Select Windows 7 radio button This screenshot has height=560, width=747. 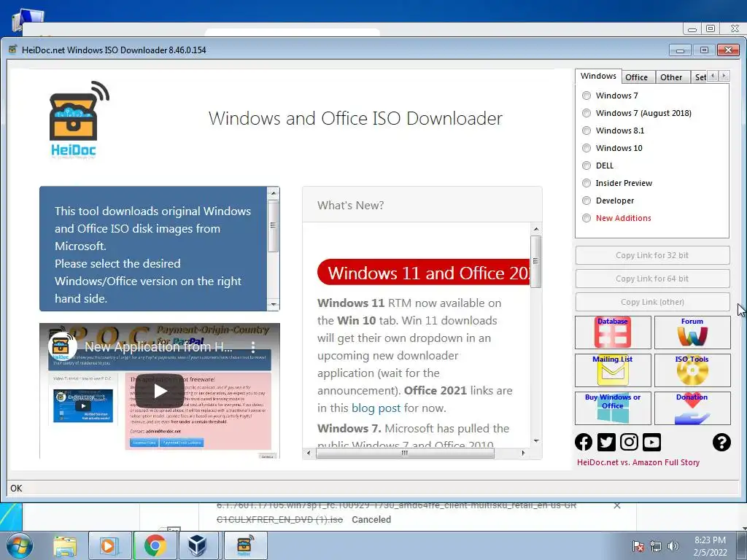[587, 96]
